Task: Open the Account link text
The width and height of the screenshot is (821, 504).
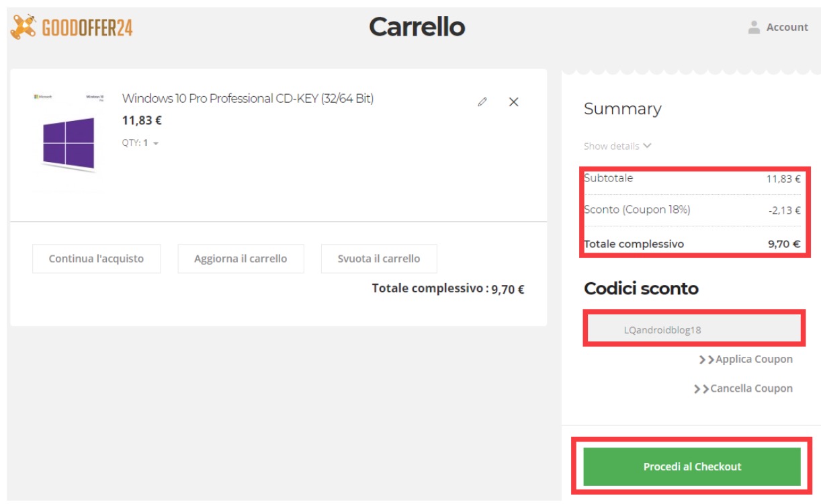Action: (x=787, y=28)
